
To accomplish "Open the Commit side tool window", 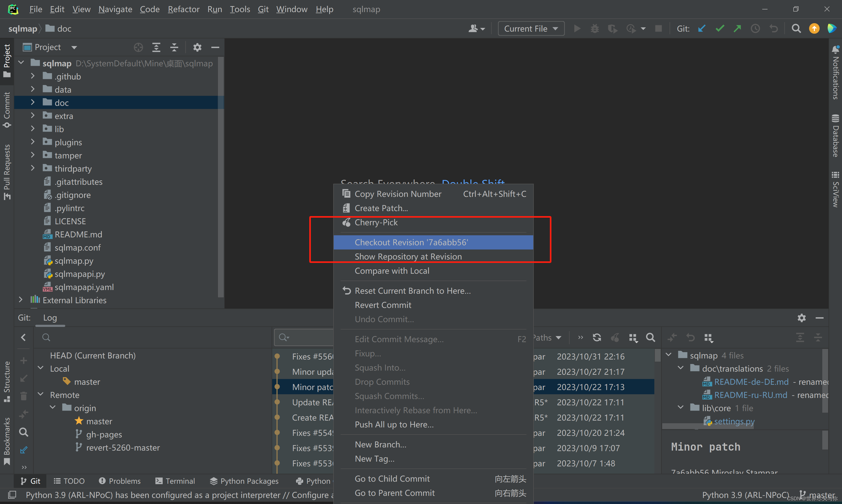I will coord(7,110).
